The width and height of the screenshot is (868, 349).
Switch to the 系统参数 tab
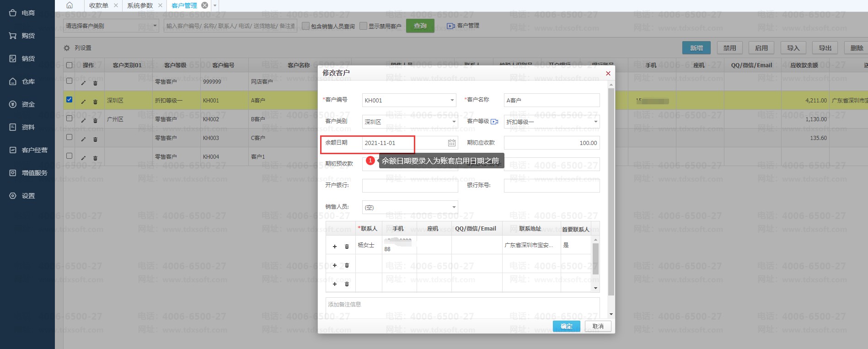coord(140,5)
